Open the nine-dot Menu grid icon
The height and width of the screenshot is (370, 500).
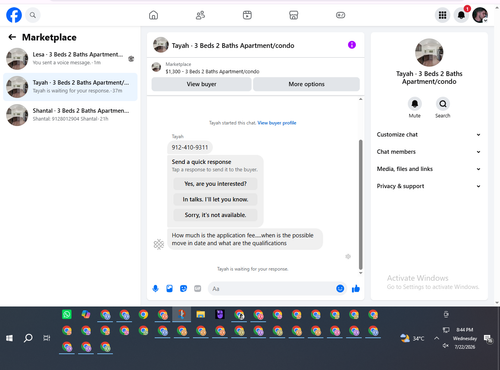click(x=442, y=15)
